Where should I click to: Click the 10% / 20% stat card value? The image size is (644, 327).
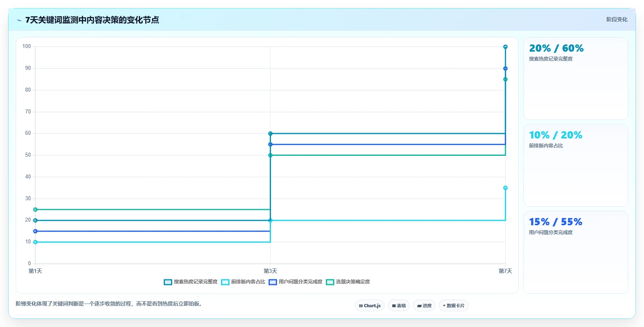[x=555, y=135]
